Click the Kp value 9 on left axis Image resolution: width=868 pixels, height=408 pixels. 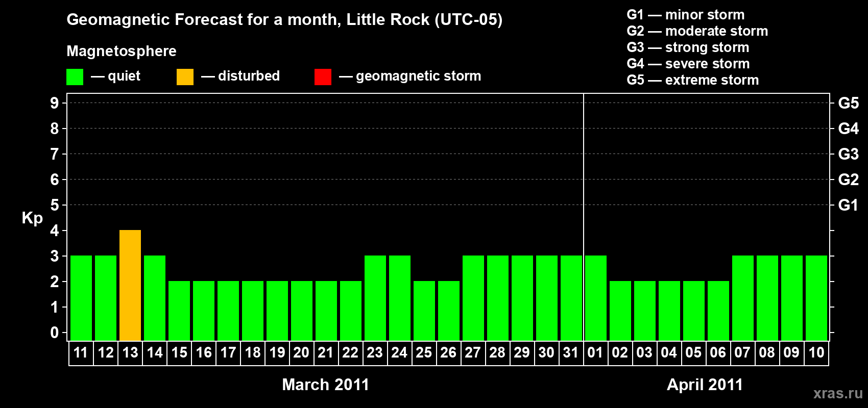tap(54, 103)
